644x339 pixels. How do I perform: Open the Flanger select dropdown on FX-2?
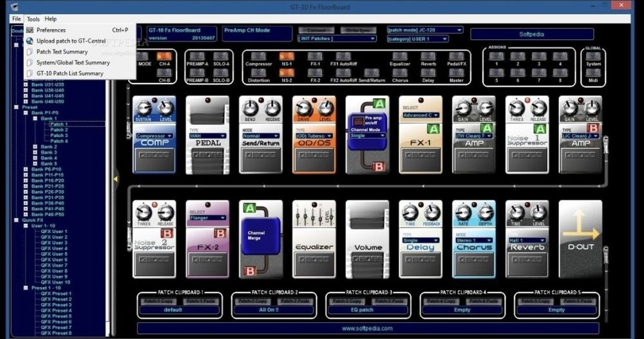[x=207, y=218]
